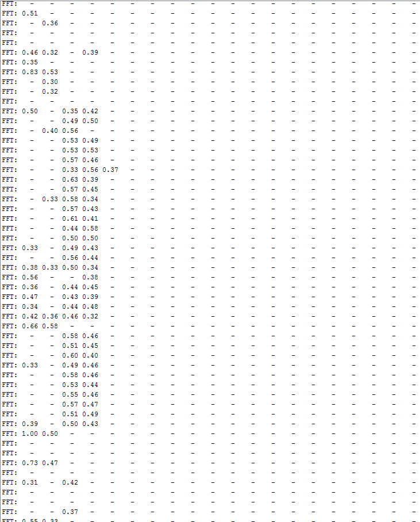Click the 0.47 value beside 0.73
The width and height of the screenshot is (420, 522).
(x=50, y=463)
